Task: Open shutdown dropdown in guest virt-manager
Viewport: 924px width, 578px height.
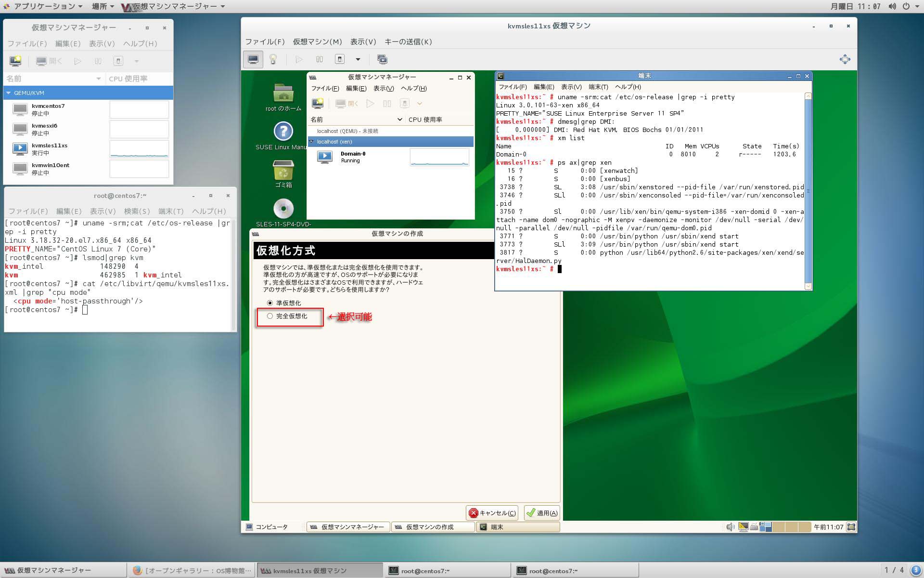Action: (x=420, y=104)
